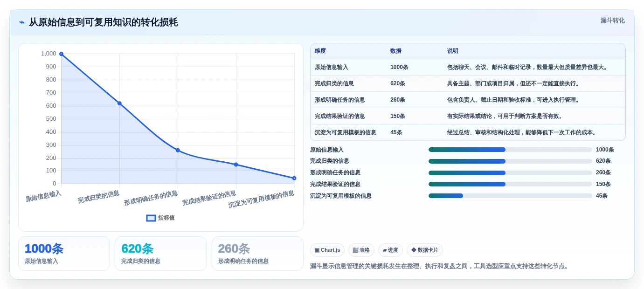Viewport: 644px width, 289px height.
Task: Click the lightning icon beside the title
Action: [22, 22]
